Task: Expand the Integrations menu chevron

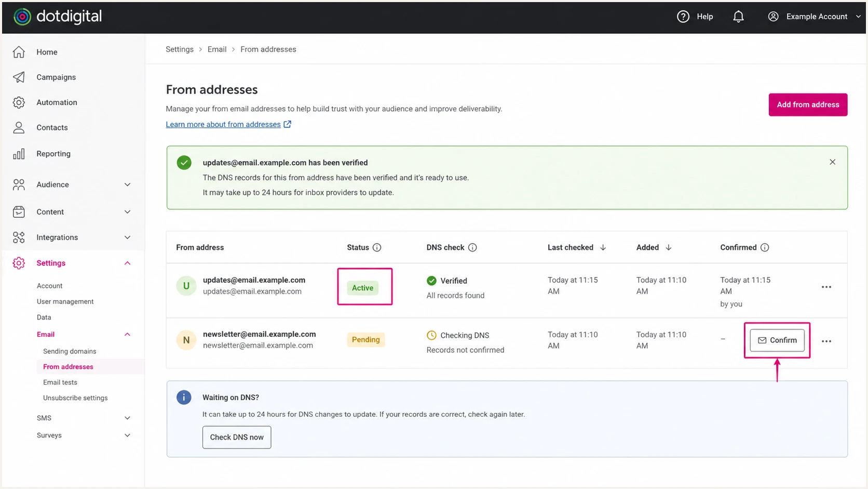Action: [x=128, y=237]
